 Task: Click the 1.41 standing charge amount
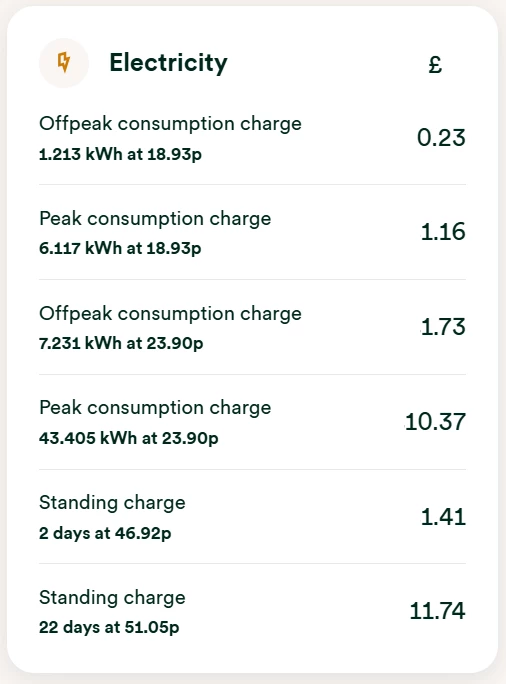(x=443, y=516)
